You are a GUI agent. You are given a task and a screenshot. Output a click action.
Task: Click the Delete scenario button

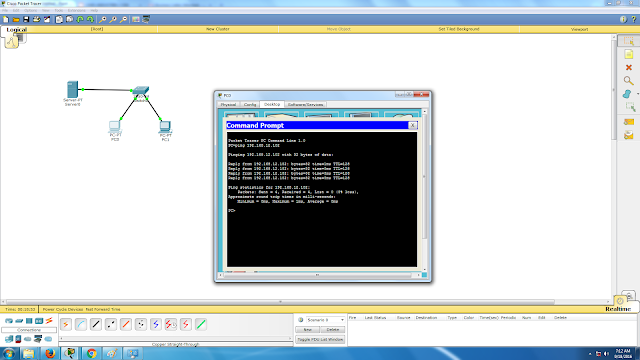tap(333, 329)
